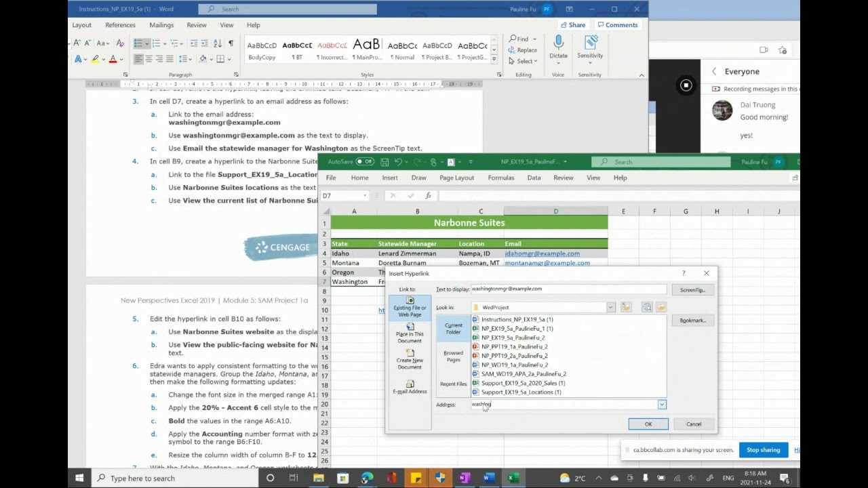Click Browse for File folder icon
The height and width of the screenshot is (488, 868).
(661, 307)
